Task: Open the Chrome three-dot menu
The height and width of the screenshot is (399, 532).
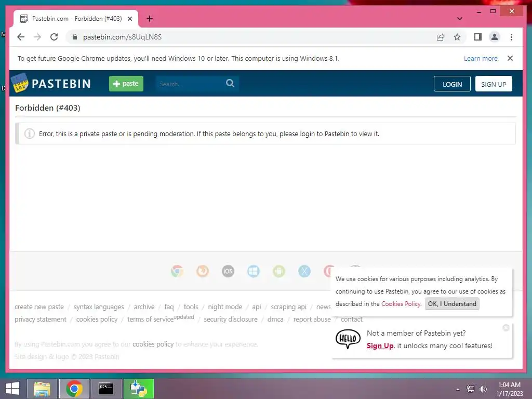Action: [511, 37]
